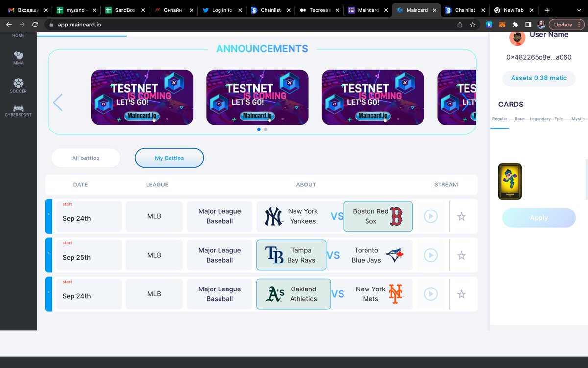Switch to Epic cards tab
The height and width of the screenshot is (368, 588).
559,119
